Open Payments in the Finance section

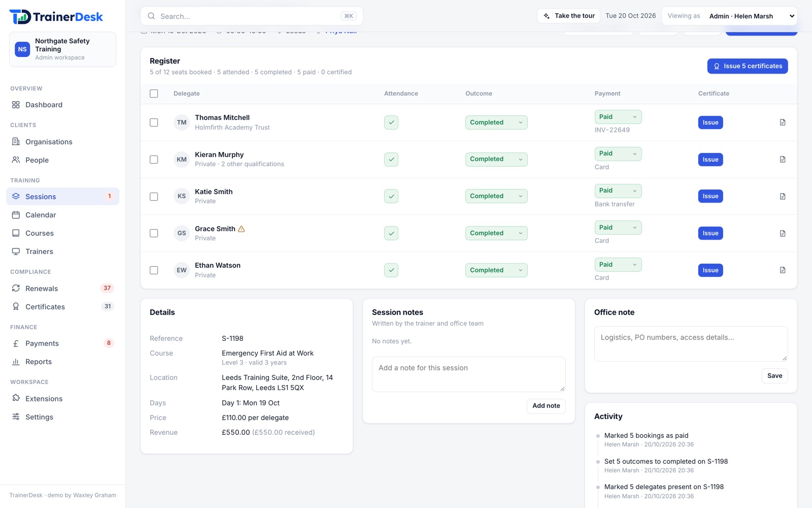[63, 343]
